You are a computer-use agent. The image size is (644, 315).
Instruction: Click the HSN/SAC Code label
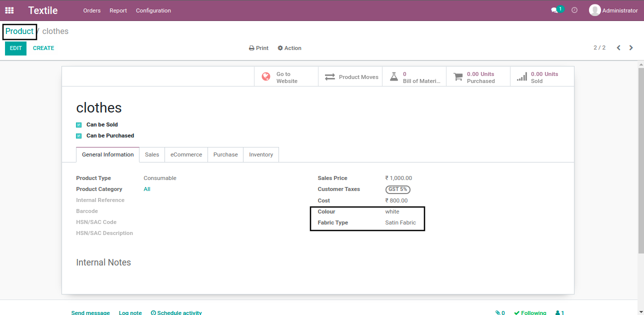pyautogui.click(x=96, y=222)
